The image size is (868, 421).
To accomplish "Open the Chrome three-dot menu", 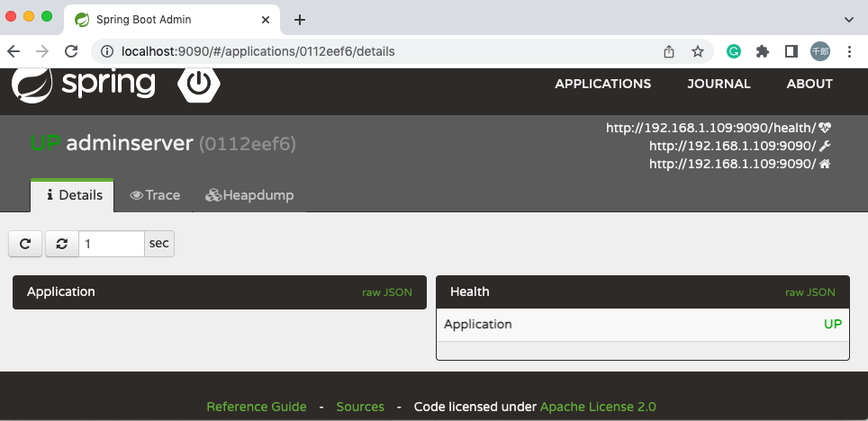I will (849, 51).
